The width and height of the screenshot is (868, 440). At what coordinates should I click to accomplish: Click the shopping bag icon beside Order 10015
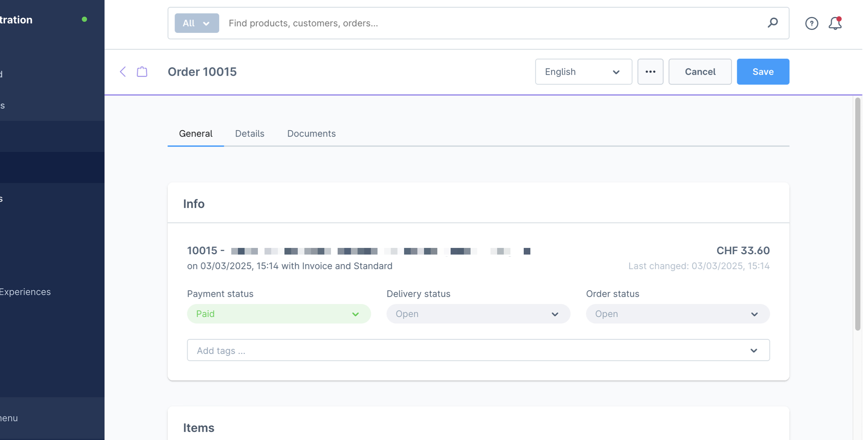(x=142, y=71)
